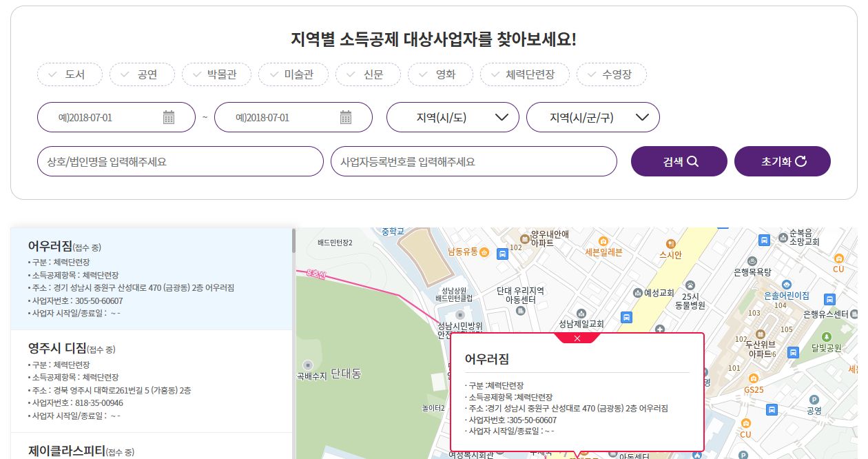Select the 은행목욕탕 bathhouse icon

click(752, 261)
